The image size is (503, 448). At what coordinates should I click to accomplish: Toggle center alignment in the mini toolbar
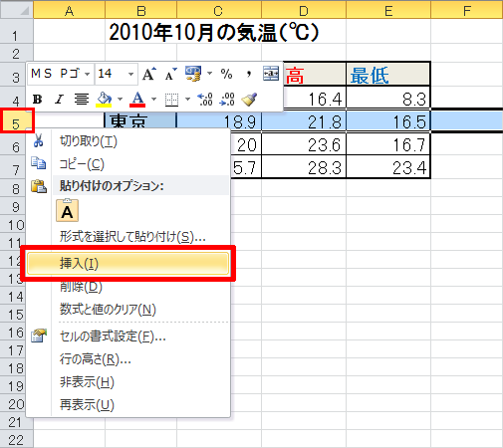click(82, 100)
